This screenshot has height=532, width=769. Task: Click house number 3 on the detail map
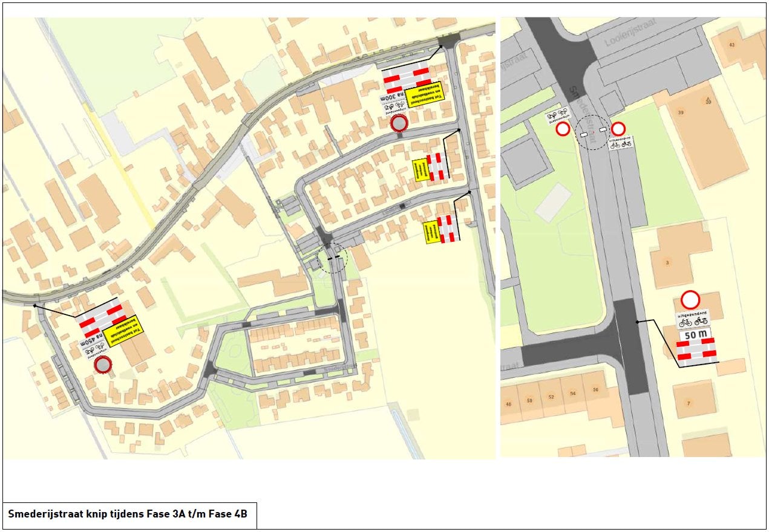click(667, 262)
